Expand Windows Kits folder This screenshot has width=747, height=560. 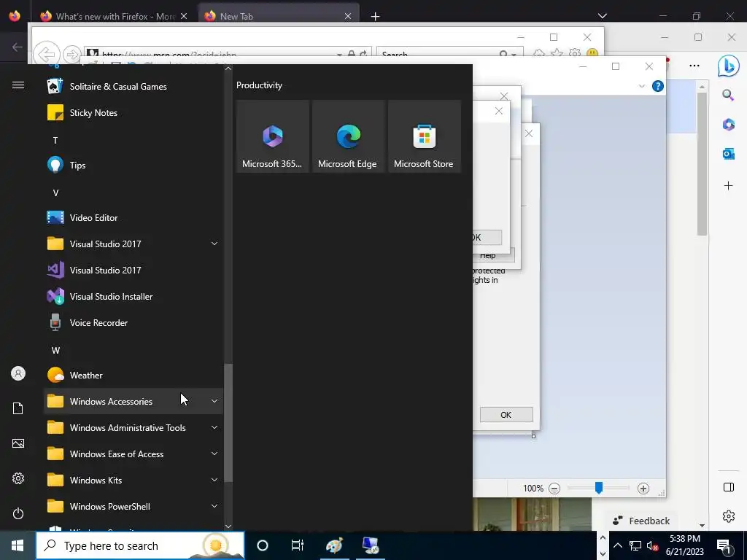[x=133, y=480]
